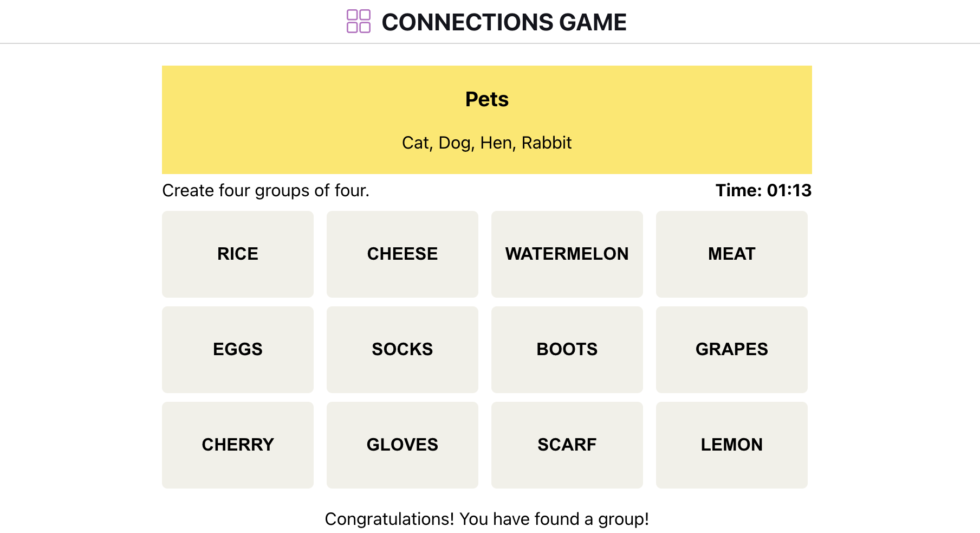Screen dimensions: 980x533
Task: Click the Create four groups instruction
Action: tap(265, 190)
